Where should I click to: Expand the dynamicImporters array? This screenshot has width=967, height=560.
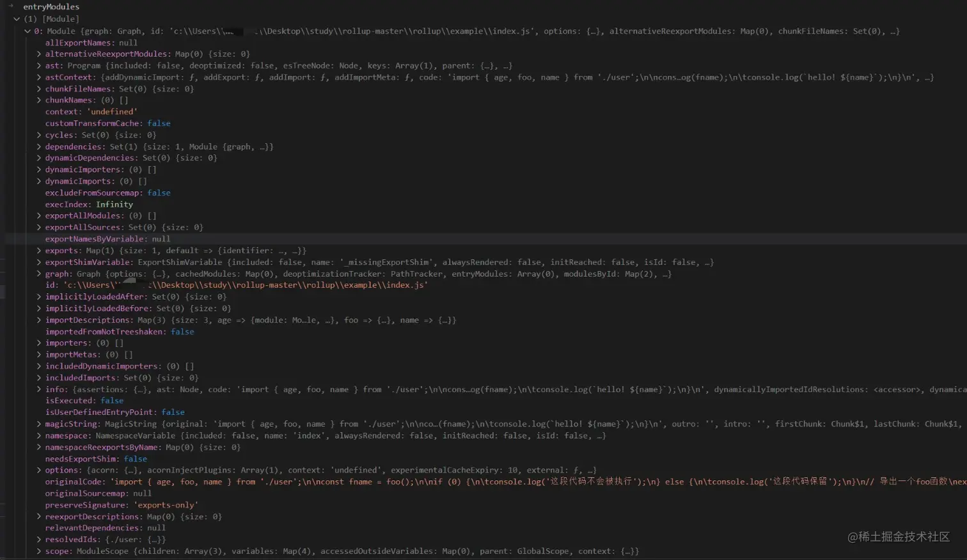coord(39,169)
